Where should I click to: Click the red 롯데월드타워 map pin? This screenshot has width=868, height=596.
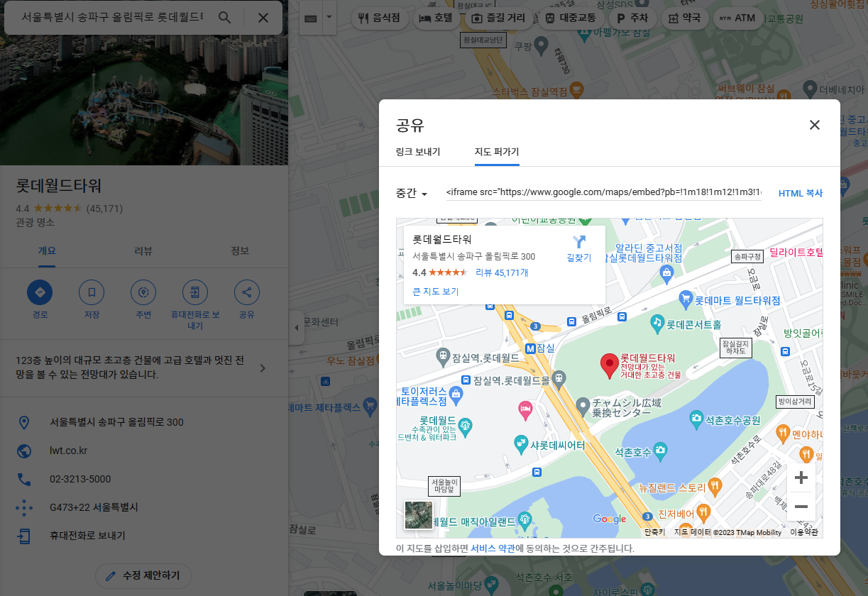609,365
